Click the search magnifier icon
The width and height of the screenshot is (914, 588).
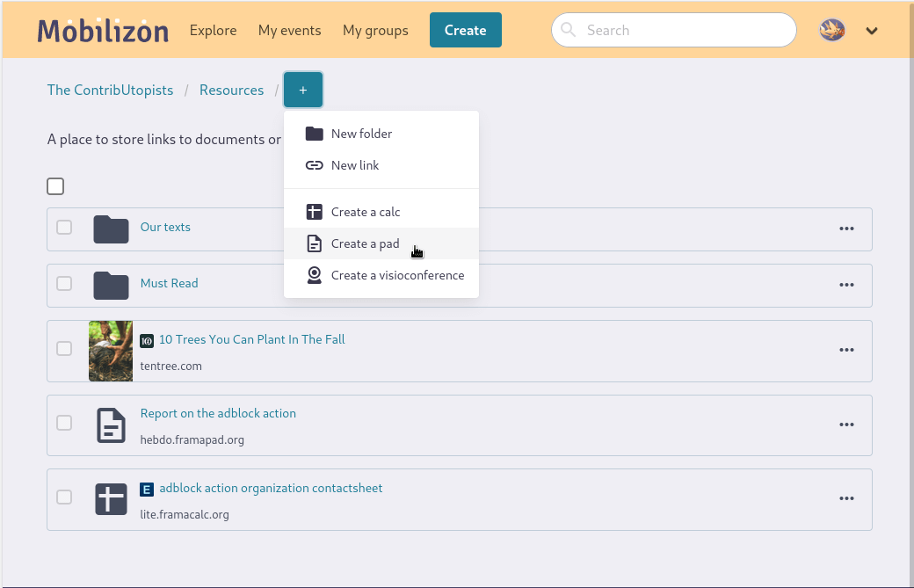(x=569, y=31)
